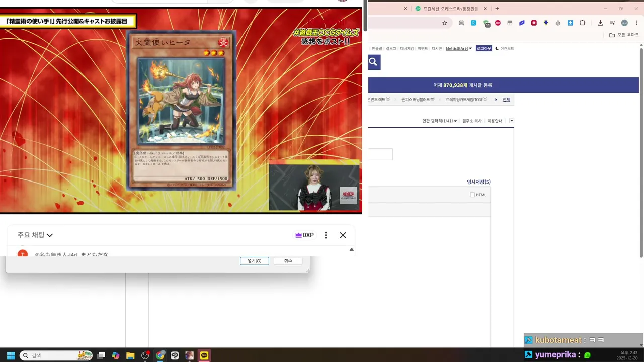Switch to Chrome from the taskbar
This screenshot has height=362, width=644.
[160, 355]
